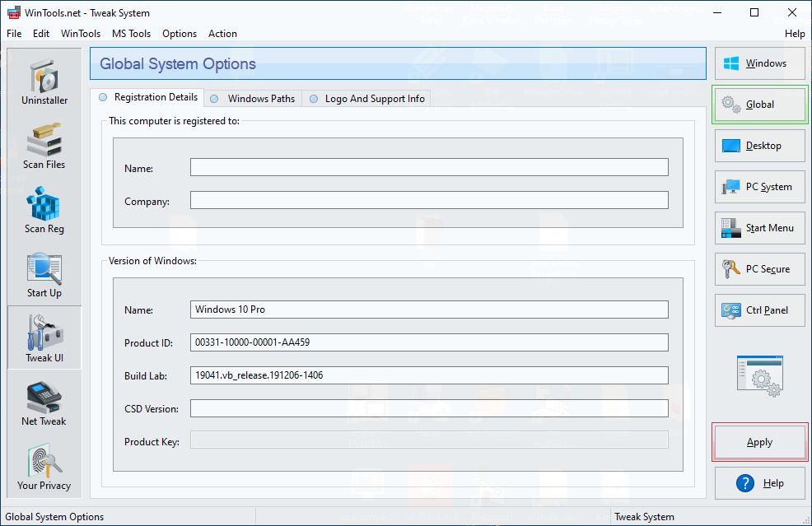Click the 'Product Key:' label
This screenshot has width=812, height=526.
[x=152, y=442]
